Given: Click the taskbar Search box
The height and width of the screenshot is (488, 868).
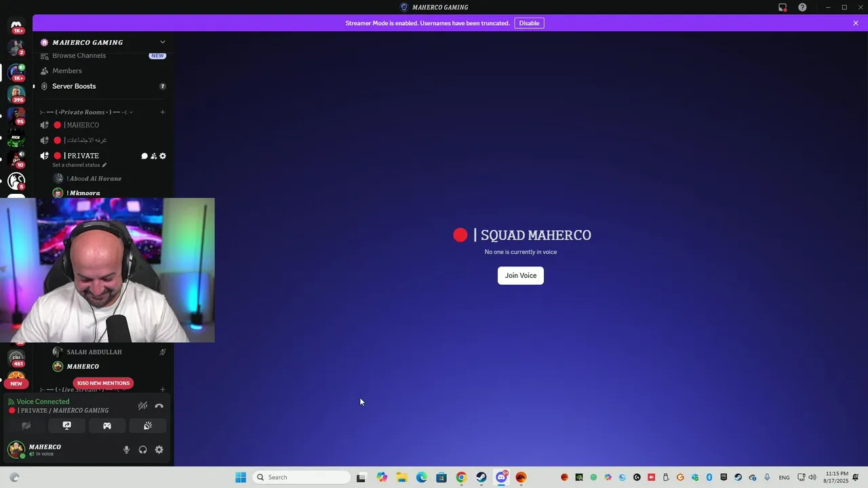Looking at the screenshot, I should tap(302, 477).
